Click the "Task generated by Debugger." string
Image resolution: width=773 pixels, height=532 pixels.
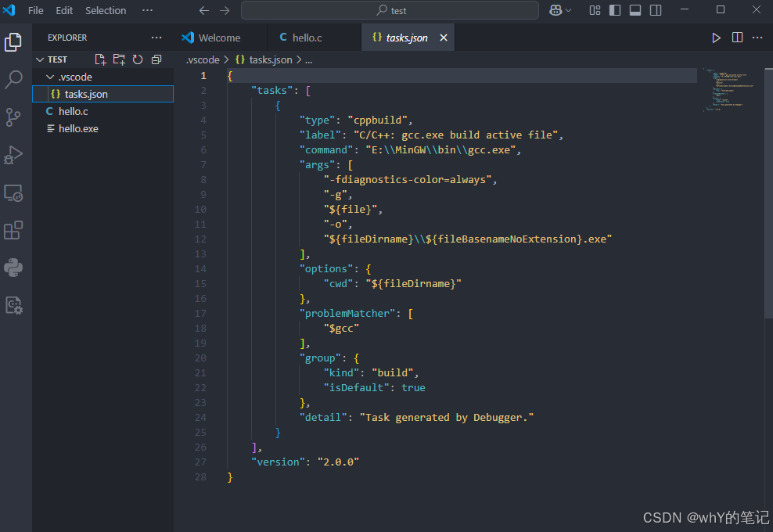[447, 418]
